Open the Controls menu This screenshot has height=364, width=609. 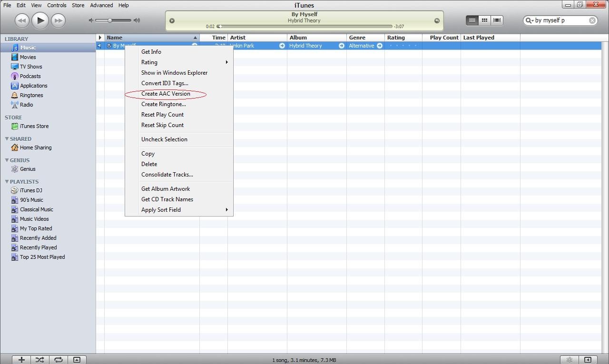point(57,5)
